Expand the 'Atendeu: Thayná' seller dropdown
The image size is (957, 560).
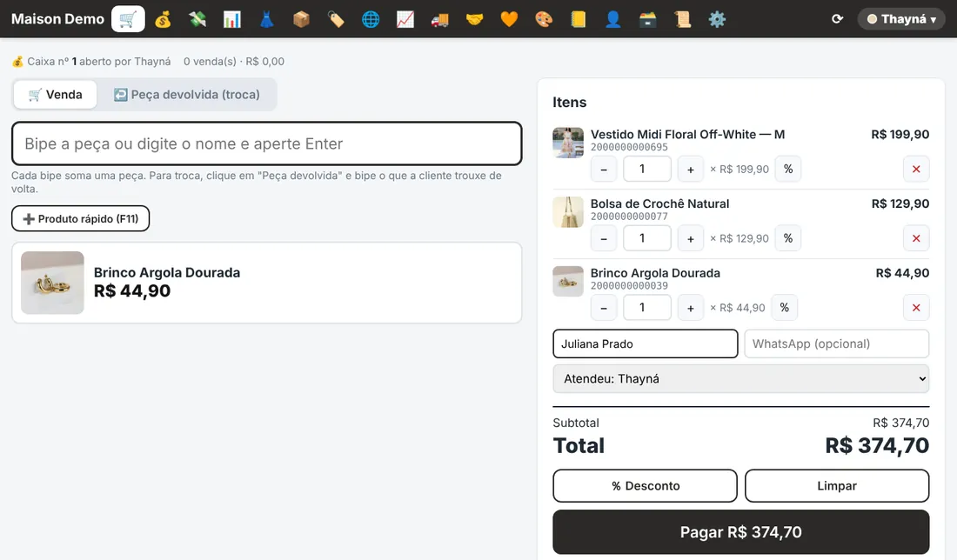click(x=741, y=379)
